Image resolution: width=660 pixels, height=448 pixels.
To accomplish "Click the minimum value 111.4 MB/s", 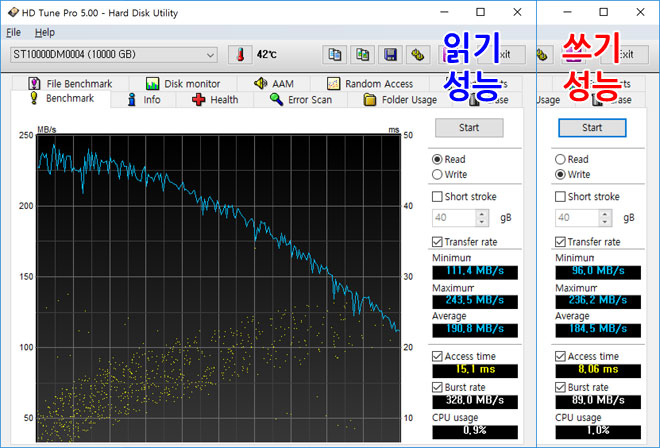I will 475,272.
